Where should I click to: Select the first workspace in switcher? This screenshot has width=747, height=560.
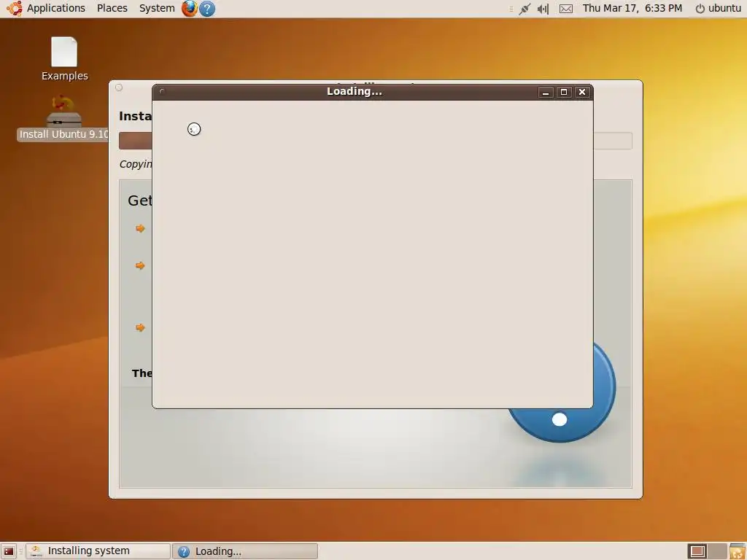697,551
